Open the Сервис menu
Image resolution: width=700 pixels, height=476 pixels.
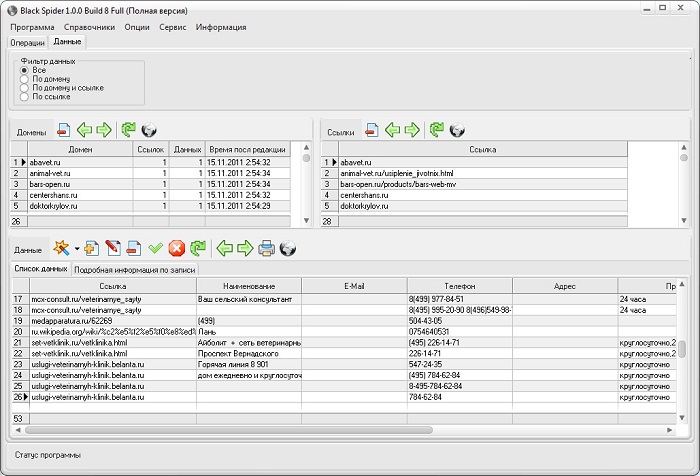pyautogui.click(x=172, y=27)
